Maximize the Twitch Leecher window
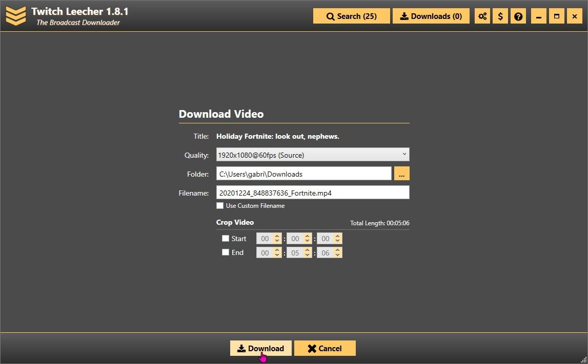The width and height of the screenshot is (588, 364). 556,16
